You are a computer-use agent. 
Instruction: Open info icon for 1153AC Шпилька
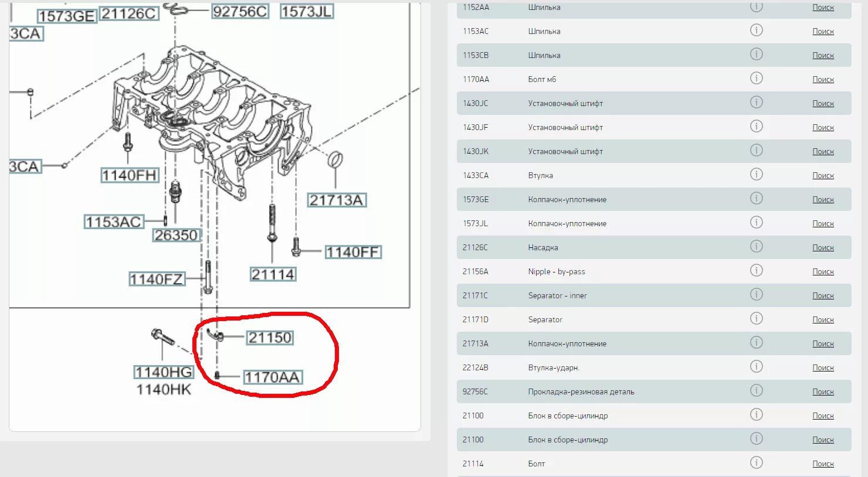[x=757, y=30]
